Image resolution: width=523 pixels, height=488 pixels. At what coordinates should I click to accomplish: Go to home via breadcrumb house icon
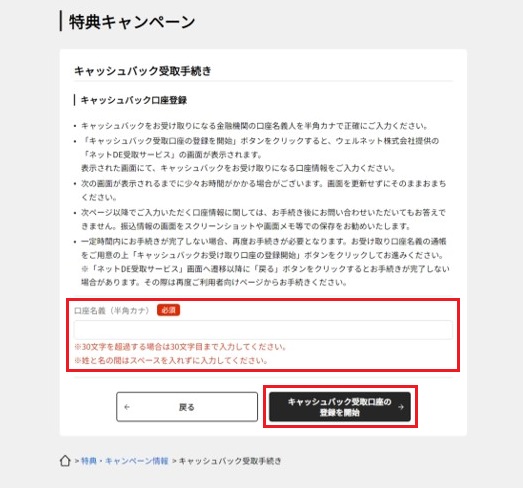(x=65, y=461)
